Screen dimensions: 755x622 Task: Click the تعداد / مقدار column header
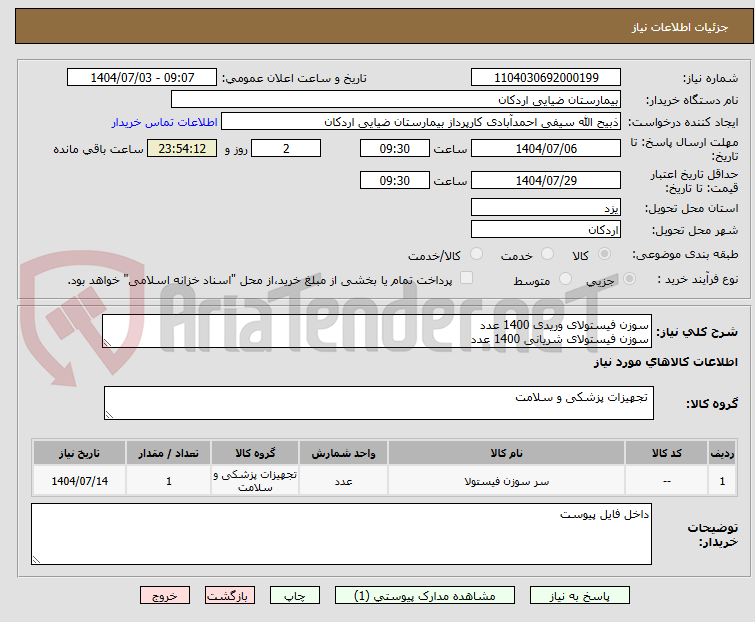169,453
